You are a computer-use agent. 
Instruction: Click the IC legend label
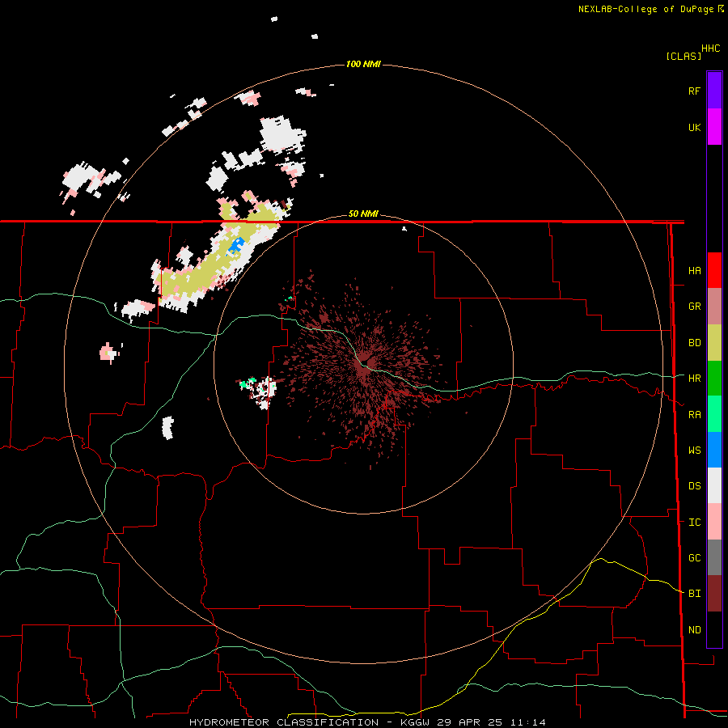[x=694, y=523]
